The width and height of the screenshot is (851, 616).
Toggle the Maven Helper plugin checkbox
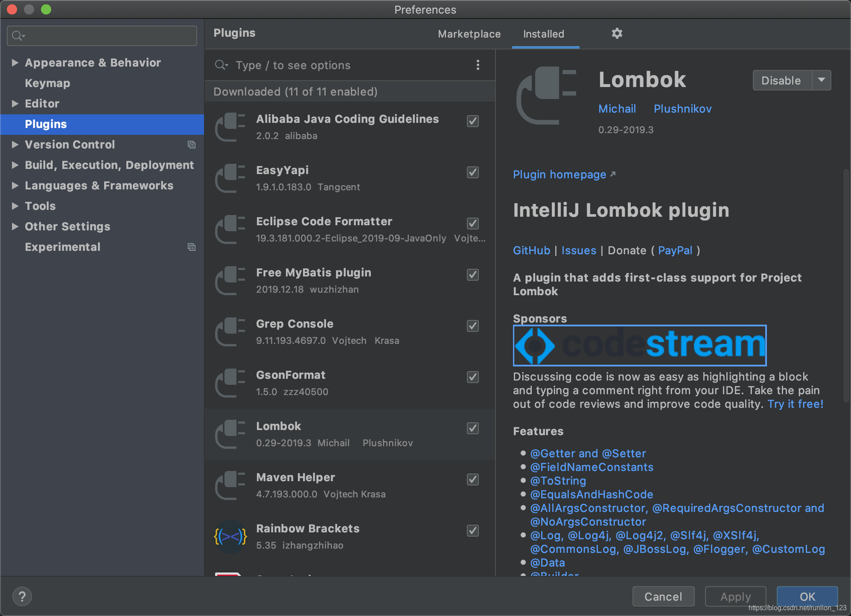click(472, 479)
